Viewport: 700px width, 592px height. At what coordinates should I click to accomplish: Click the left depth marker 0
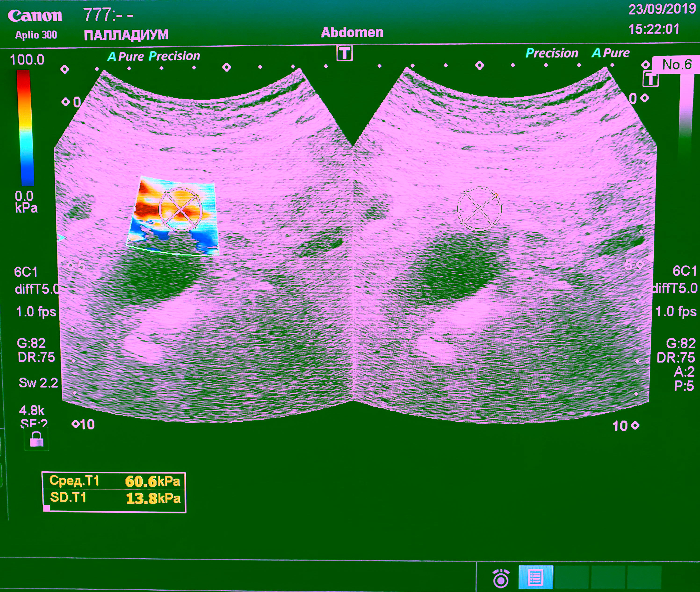(x=77, y=102)
